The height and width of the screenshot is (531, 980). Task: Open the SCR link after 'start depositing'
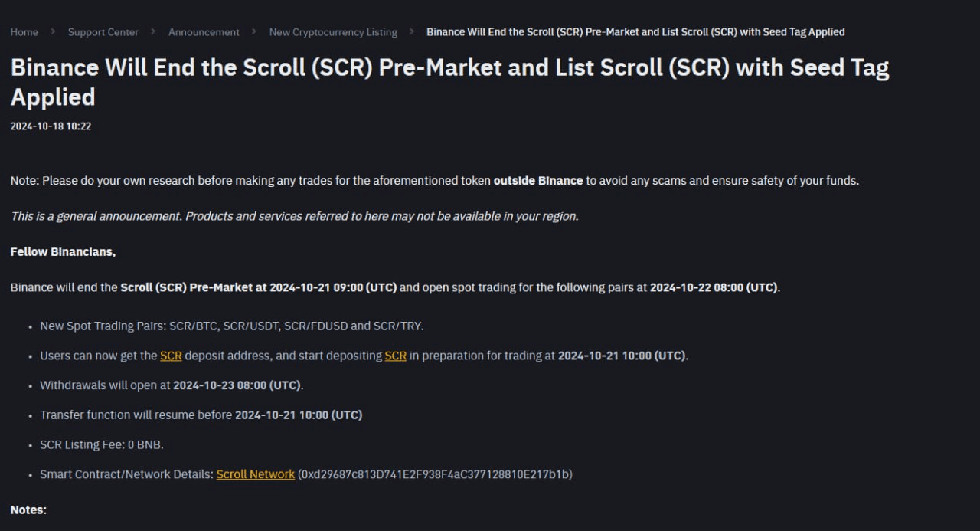point(395,356)
